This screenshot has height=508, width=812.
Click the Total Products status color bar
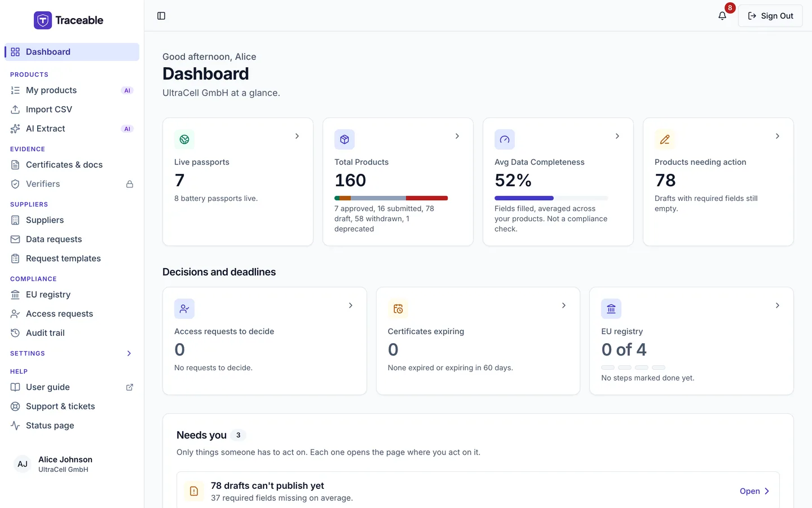(391, 198)
